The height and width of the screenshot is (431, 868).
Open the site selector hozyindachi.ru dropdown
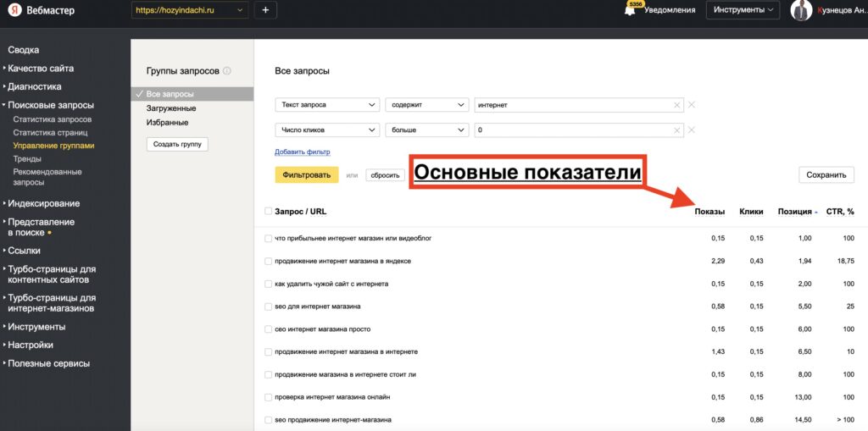190,10
